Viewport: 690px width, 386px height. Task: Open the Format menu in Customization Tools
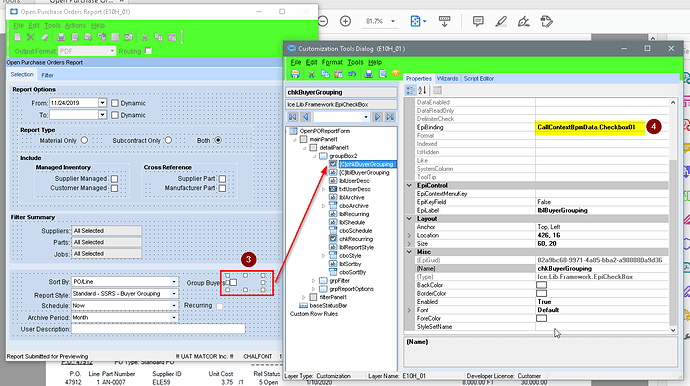point(332,62)
